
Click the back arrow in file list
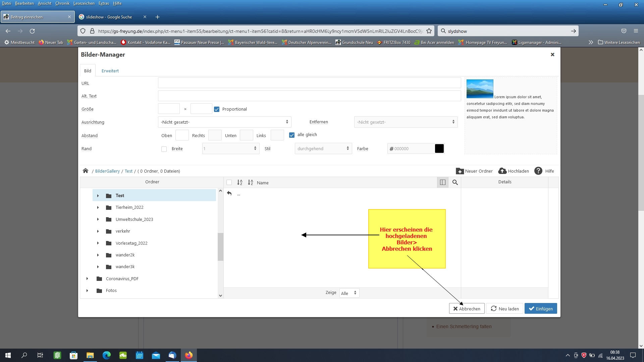point(229,193)
